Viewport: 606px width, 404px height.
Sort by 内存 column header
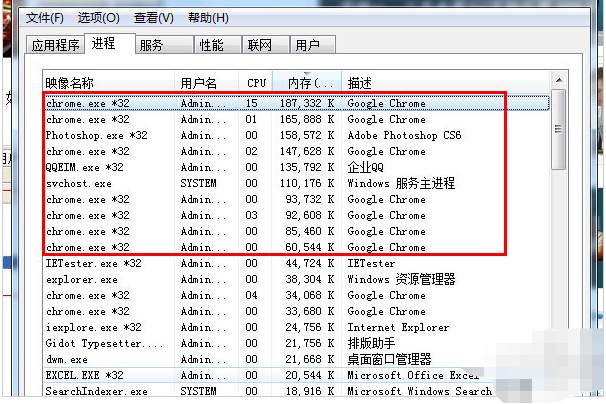307,83
